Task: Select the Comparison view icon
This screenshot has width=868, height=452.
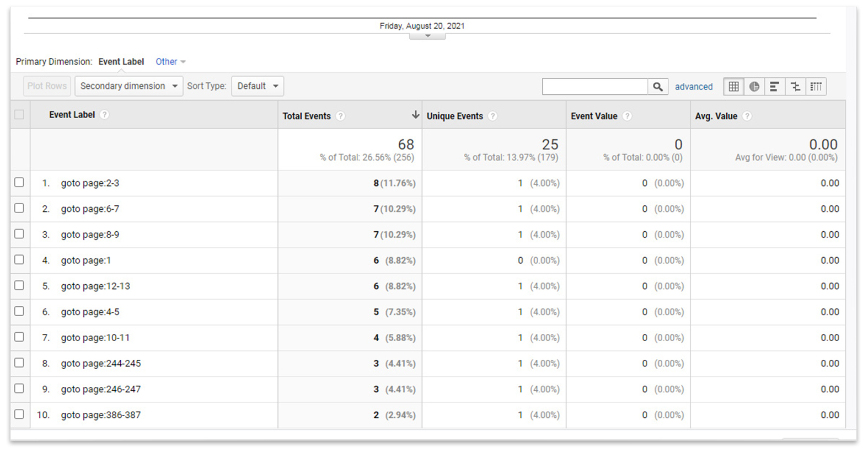Action: (x=795, y=87)
